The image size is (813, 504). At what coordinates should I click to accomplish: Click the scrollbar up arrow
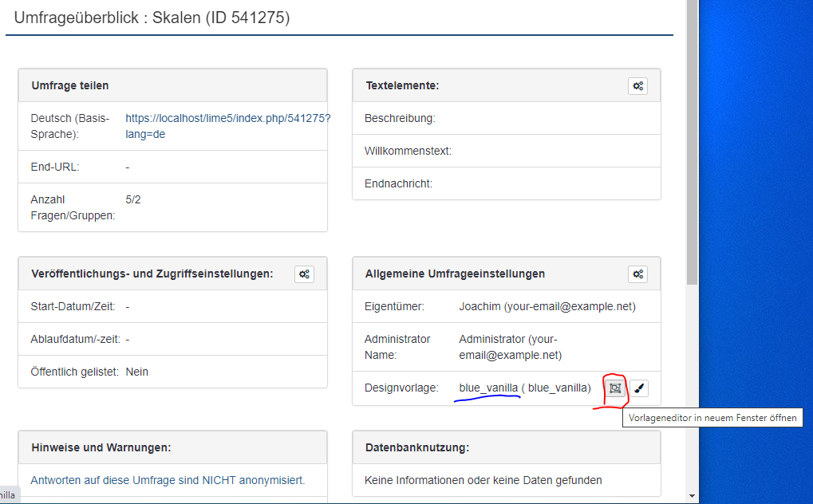(x=692, y=5)
